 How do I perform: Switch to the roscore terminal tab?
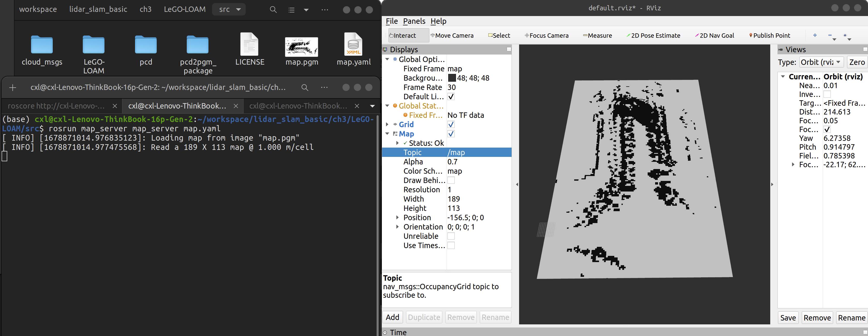pos(56,106)
